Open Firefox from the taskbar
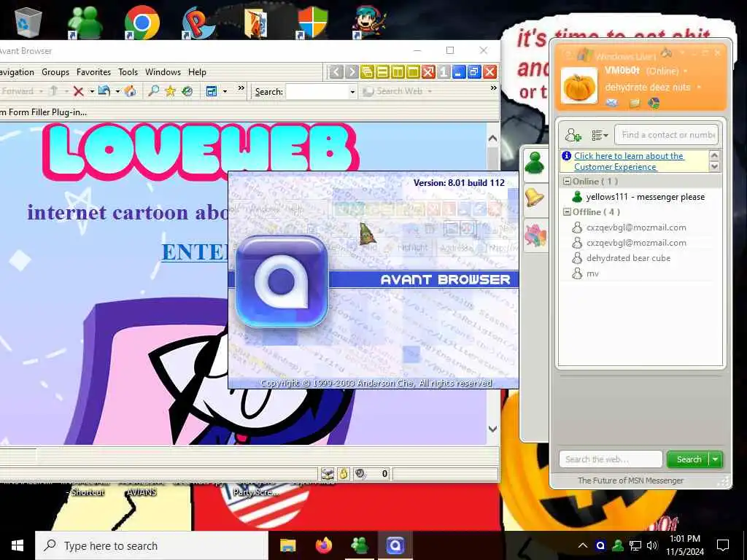747x560 pixels. point(323,545)
